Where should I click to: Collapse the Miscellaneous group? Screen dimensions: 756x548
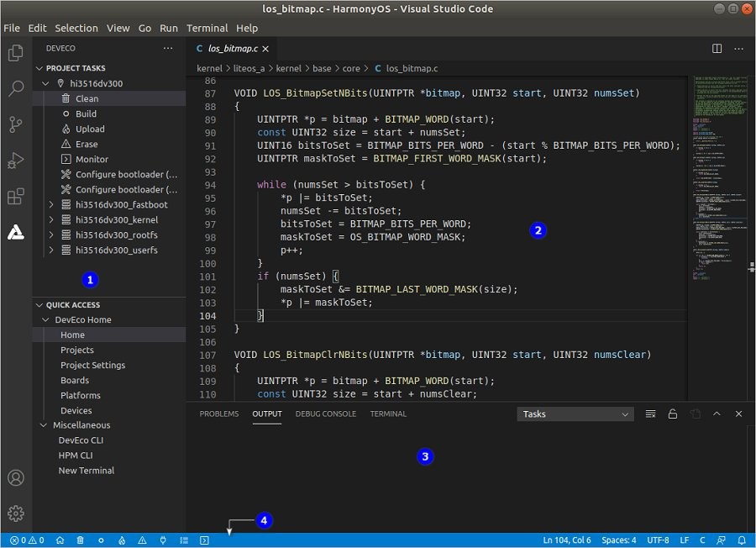point(45,425)
